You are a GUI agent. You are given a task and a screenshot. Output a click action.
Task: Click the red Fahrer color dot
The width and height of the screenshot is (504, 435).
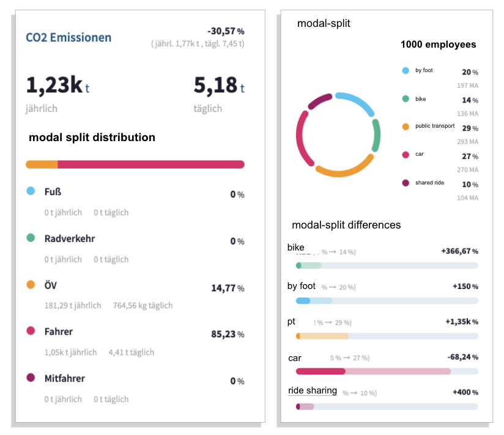pyautogui.click(x=31, y=331)
